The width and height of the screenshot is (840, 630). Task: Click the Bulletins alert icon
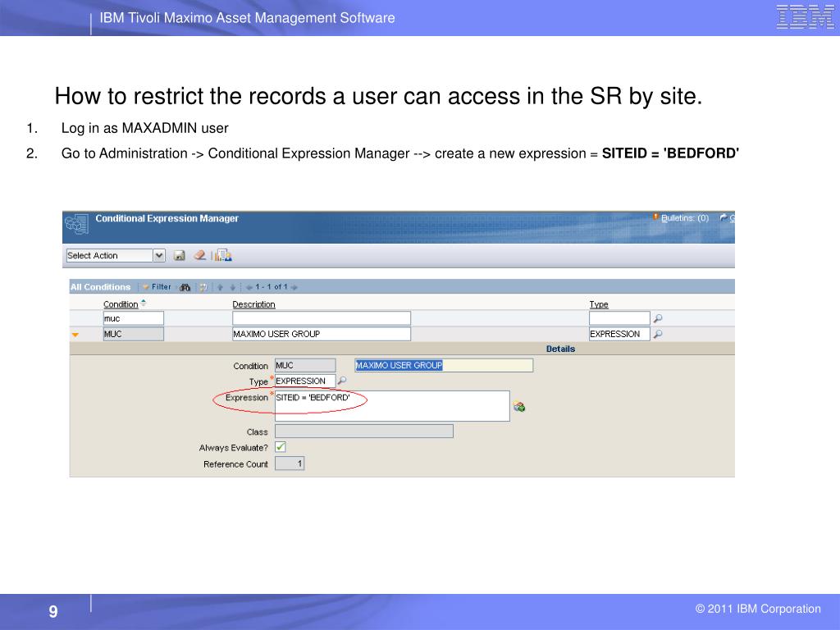[655, 217]
